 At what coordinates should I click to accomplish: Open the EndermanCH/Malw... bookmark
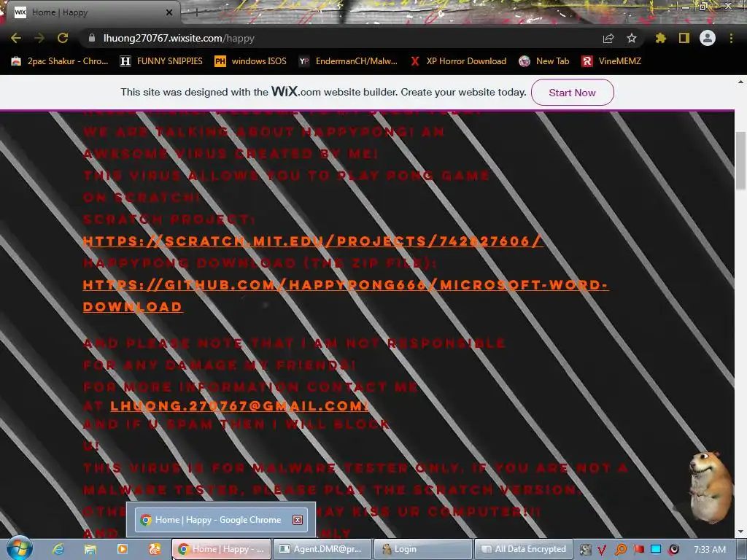pyautogui.click(x=348, y=61)
